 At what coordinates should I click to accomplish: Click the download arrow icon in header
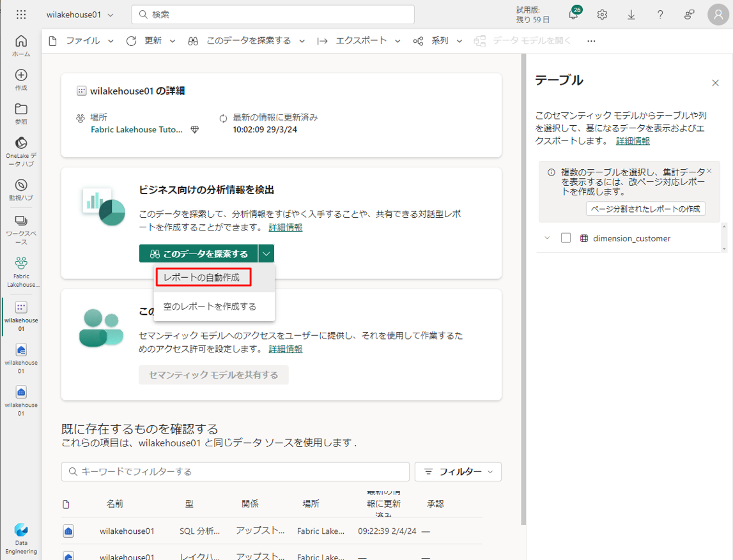(631, 15)
